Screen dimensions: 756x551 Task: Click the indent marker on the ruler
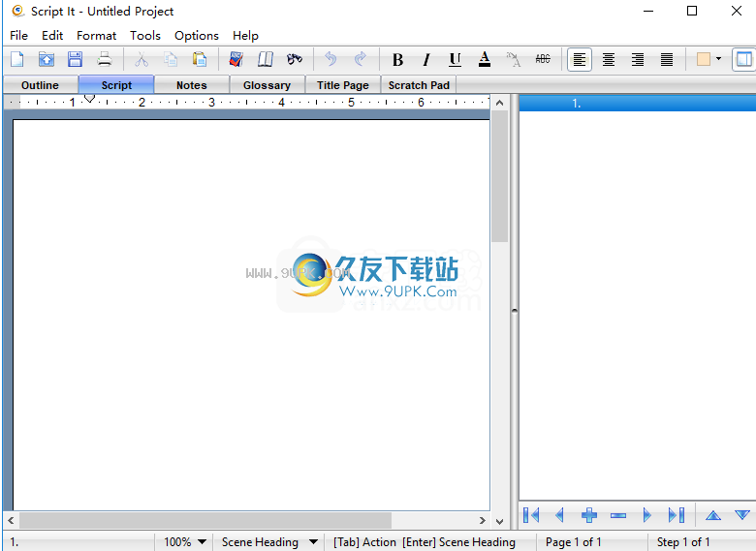click(89, 99)
